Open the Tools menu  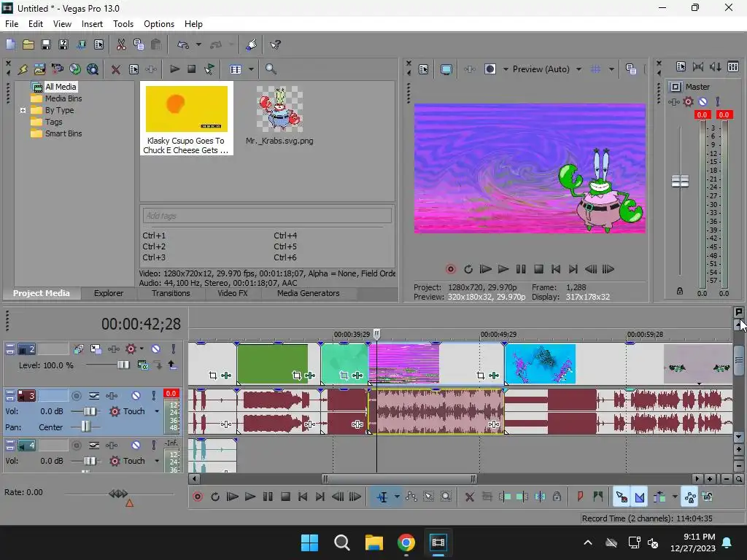(123, 24)
